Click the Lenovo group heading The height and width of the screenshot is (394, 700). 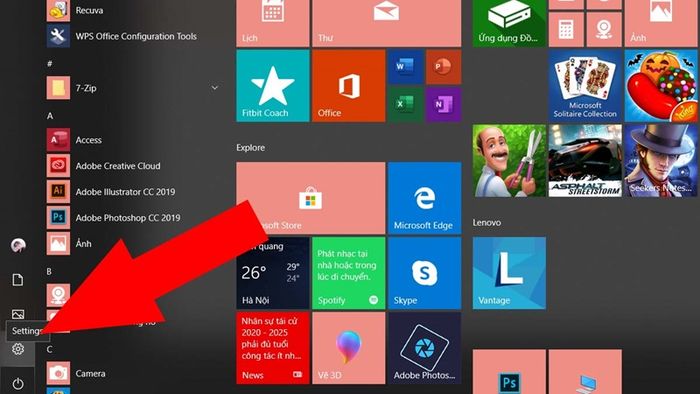[487, 222]
